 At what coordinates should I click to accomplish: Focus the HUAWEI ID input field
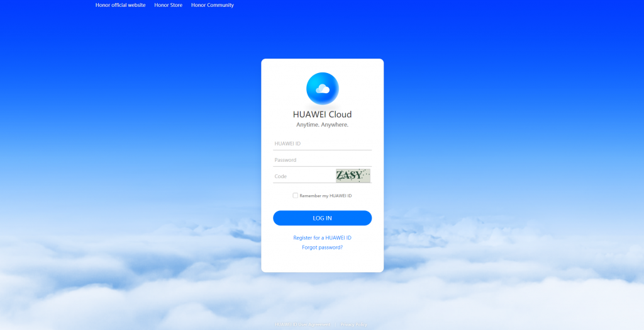323,144
